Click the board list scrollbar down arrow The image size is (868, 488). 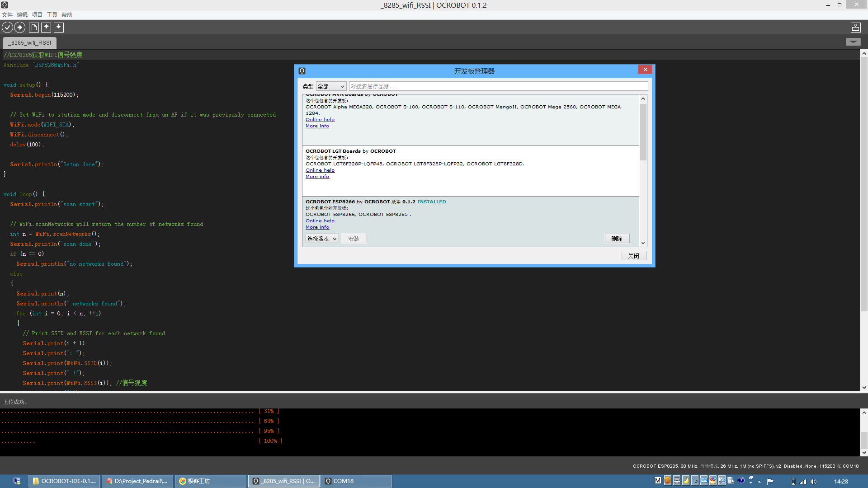[x=643, y=243]
